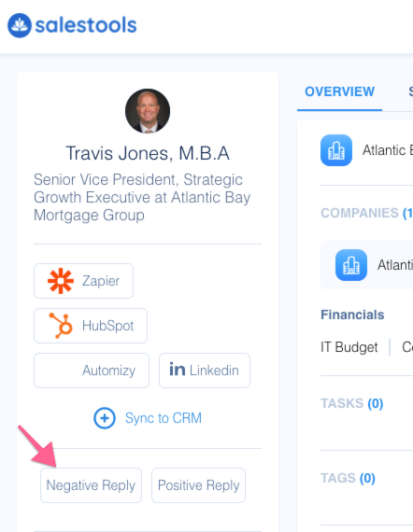Select the IT Budget financials tab

(x=349, y=347)
